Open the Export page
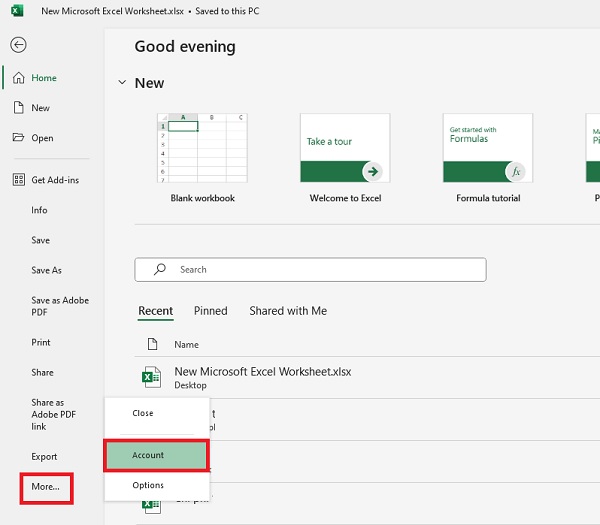Screen dimensions: 600x525 pos(44,457)
